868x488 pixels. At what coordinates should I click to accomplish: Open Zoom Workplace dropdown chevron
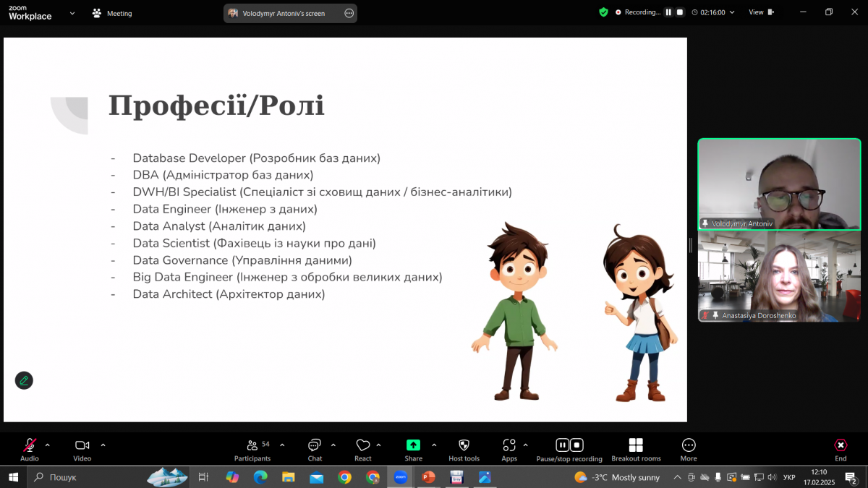coord(72,13)
